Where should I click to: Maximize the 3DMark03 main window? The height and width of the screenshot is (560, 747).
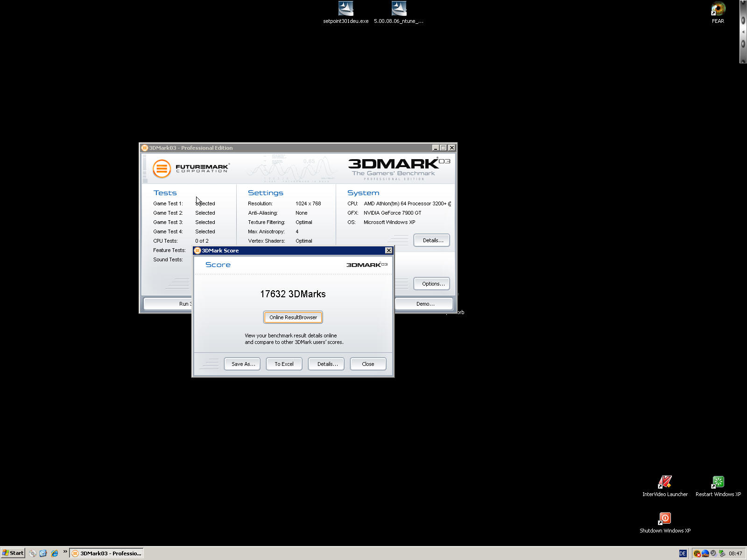tap(444, 148)
